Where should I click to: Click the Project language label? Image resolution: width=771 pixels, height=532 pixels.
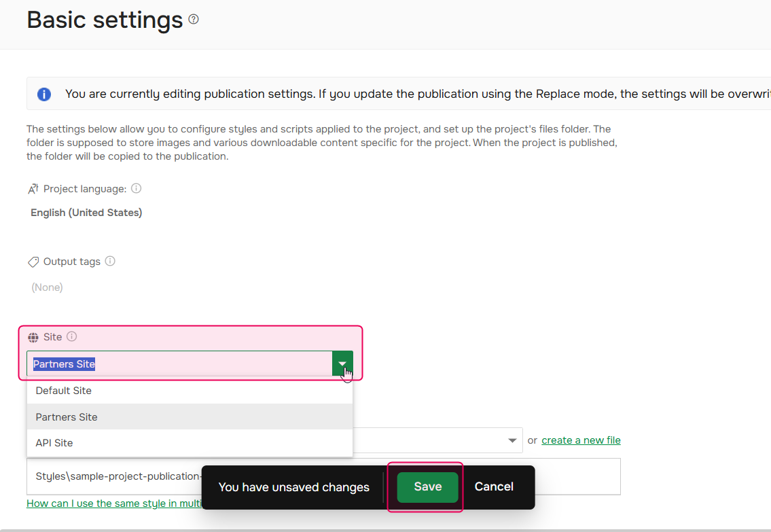(85, 189)
